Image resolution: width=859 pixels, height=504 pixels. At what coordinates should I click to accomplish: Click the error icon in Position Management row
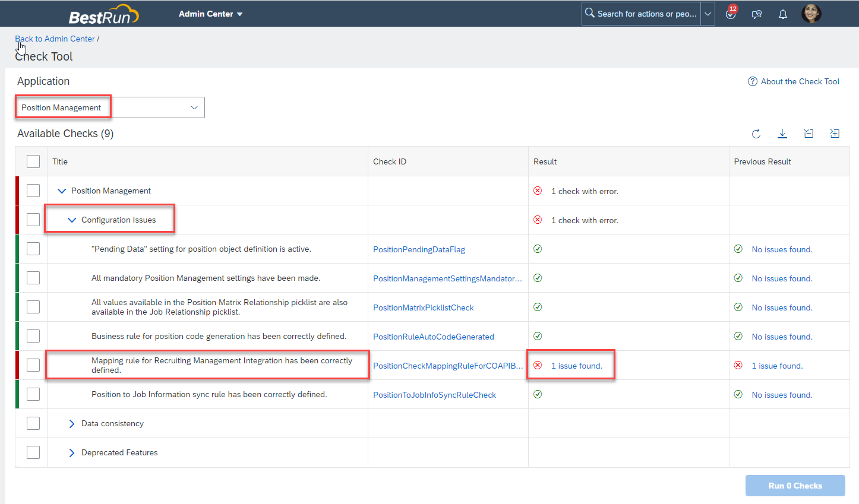point(538,191)
